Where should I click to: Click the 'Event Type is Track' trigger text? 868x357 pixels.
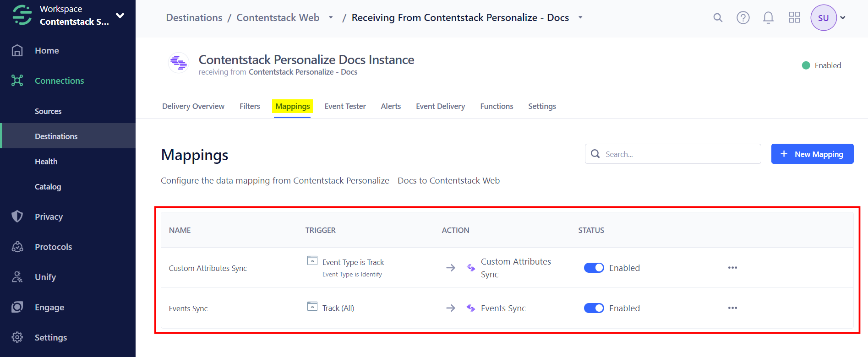click(x=353, y=262)
